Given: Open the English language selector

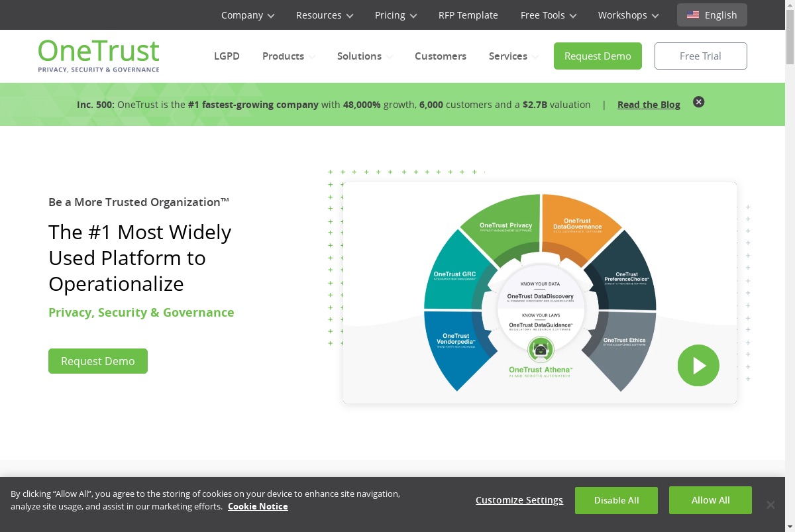Looking at the screenshot, I should [712, 15].
